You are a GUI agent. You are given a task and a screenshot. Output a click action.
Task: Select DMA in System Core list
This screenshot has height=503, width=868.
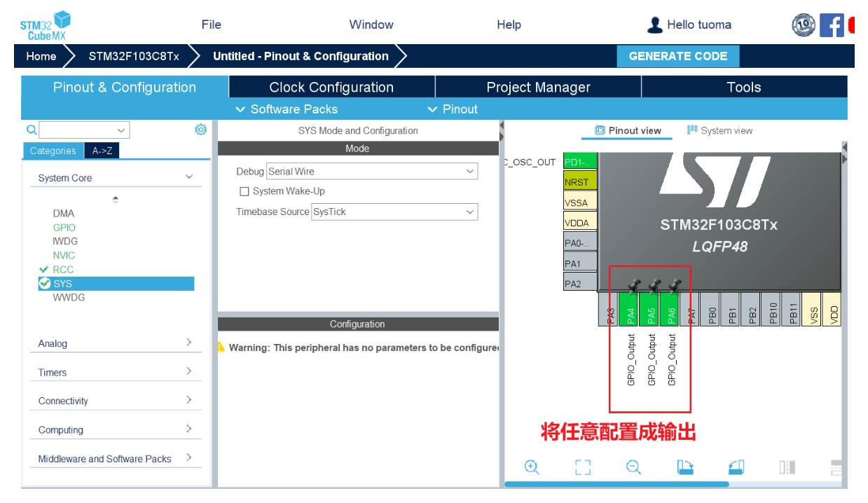point(63,213)
